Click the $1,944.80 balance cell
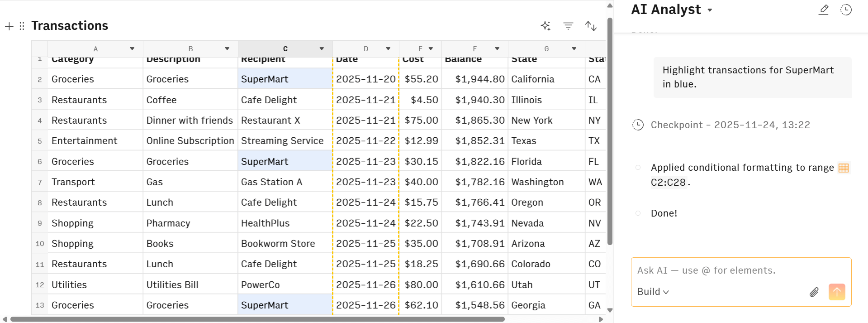 475,79
